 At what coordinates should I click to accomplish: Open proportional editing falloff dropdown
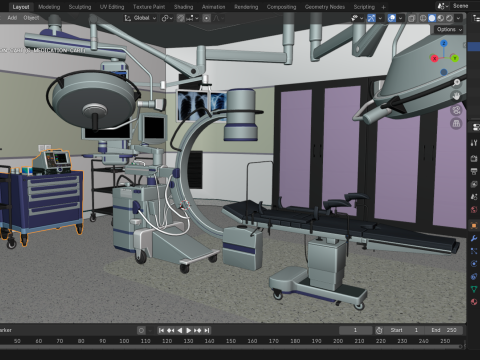coord(218,18)
